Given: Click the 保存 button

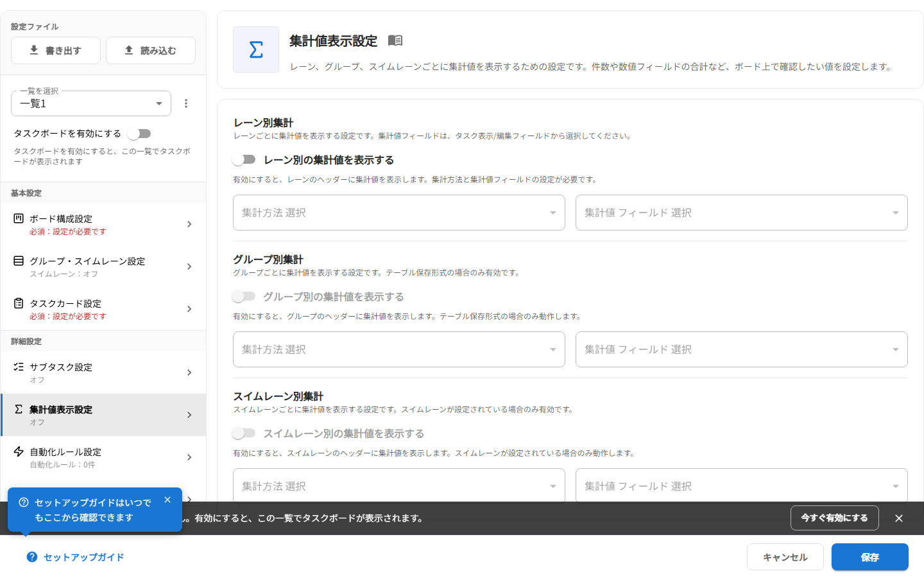Looking at the screenshot, I should (870, 557).
